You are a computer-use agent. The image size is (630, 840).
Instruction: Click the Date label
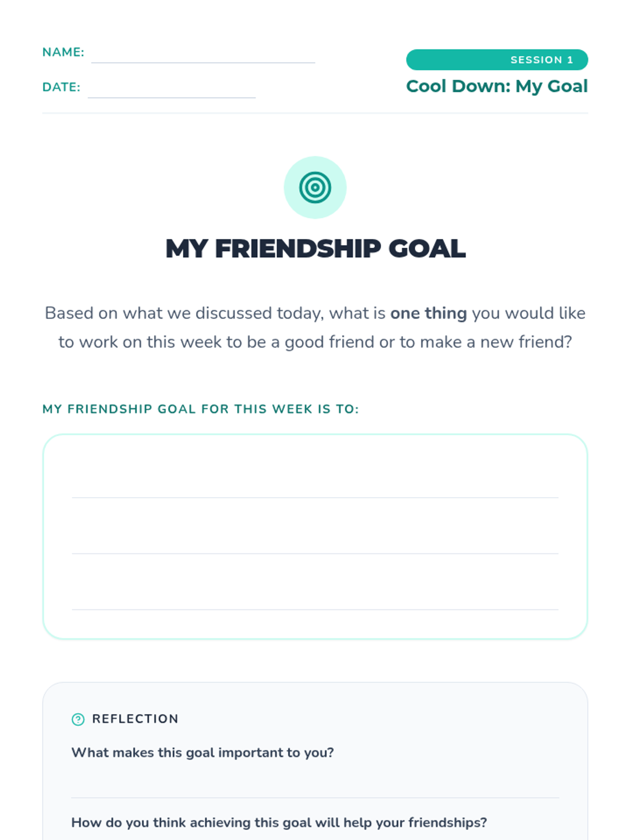(x=61, y=87)
